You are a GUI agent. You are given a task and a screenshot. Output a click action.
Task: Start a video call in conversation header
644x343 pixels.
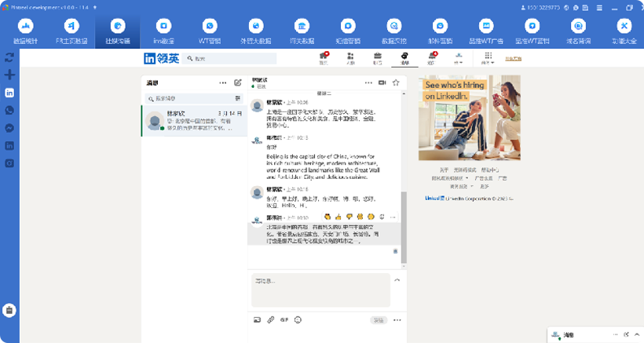[x=382, y=82]
